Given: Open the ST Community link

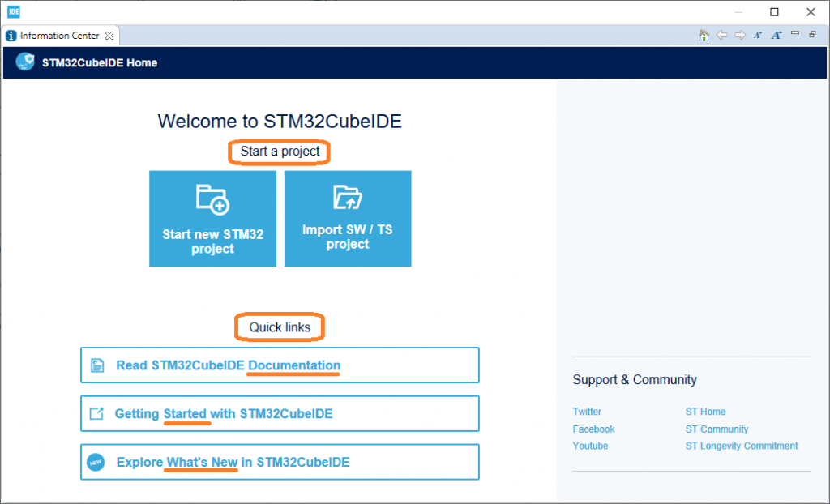Looking at the screenshot, I should pyautogui.click(x=717, y=429).
